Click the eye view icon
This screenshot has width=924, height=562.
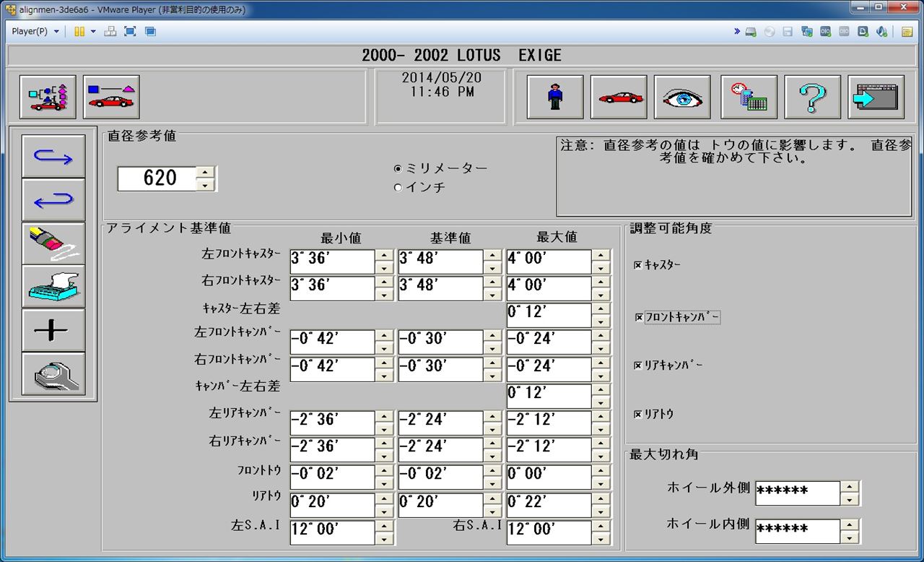coord(682,97)
